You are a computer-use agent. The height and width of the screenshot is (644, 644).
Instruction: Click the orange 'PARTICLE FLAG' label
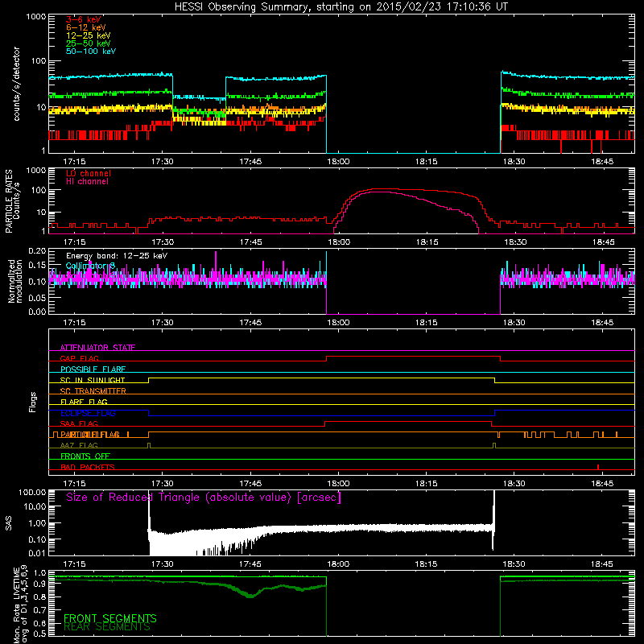pos(90,435)
